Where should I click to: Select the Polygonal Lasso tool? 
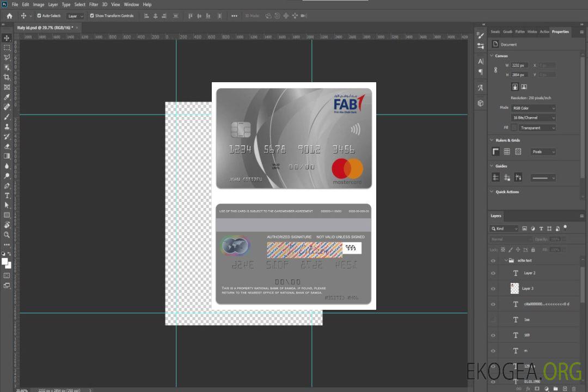[7, 57]
